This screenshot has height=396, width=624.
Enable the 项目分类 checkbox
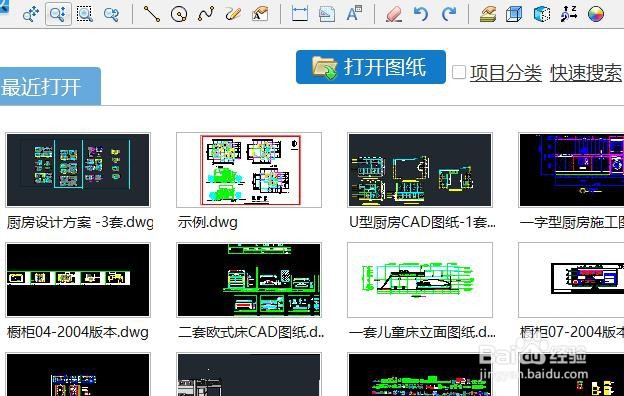pyautogui.click(x=459, y=72)
